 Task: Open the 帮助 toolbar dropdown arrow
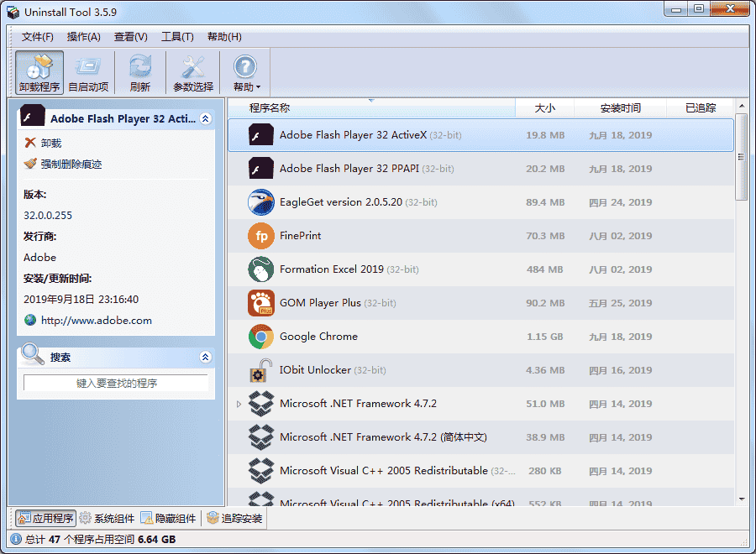pyautogui.click(x=259, y=87)
